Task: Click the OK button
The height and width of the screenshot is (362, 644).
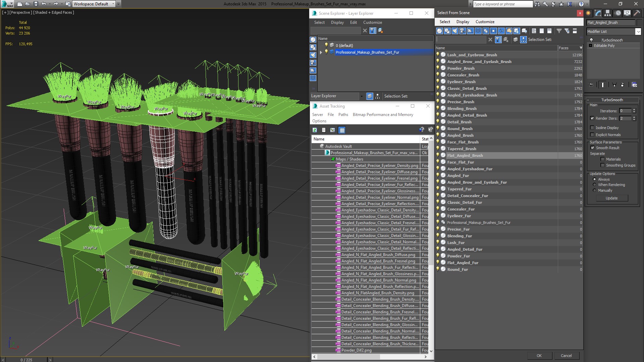Action: click(539, 356)
